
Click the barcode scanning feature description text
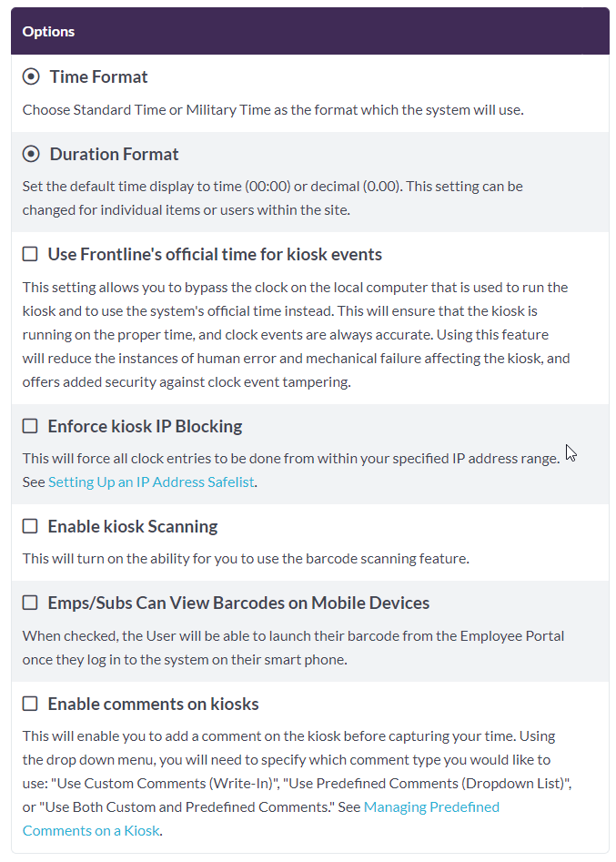246,558
